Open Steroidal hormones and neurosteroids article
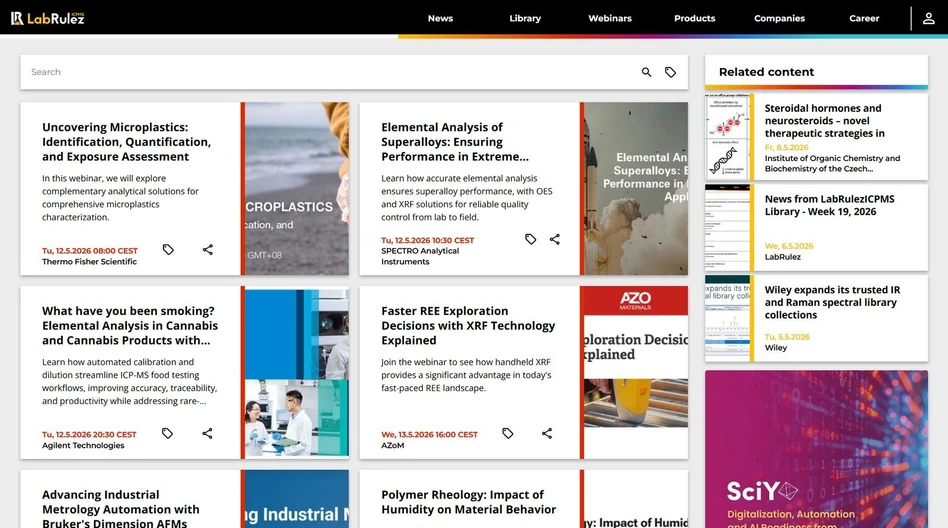This screenshot has width=948, height=528. tap(824, 121)
